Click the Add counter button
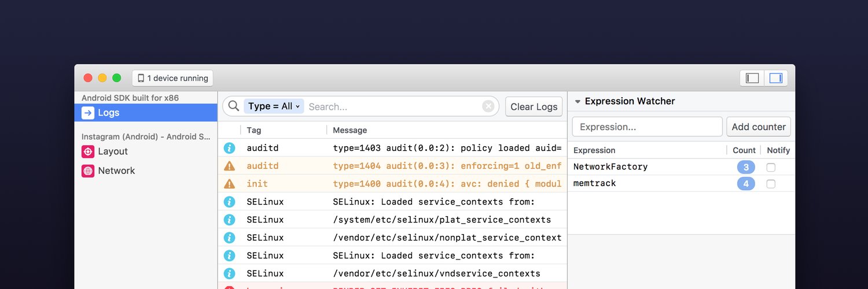 pyautogui.click(x=759, y=127)
